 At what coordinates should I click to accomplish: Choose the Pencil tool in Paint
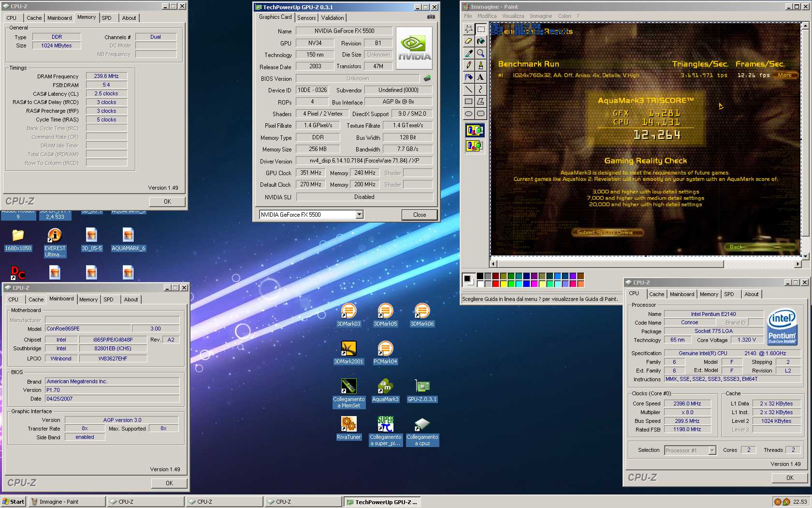coord(468,65)
